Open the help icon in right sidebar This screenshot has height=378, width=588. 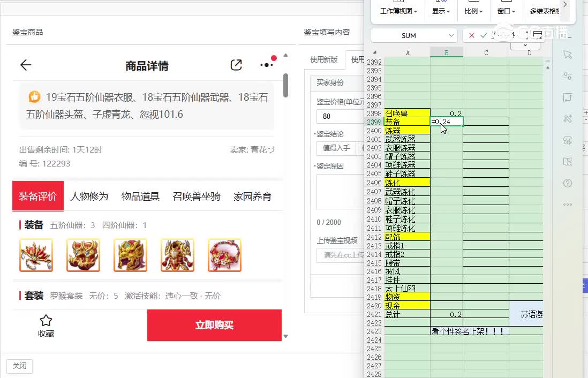pyautogui.click(x=568, y=183)
